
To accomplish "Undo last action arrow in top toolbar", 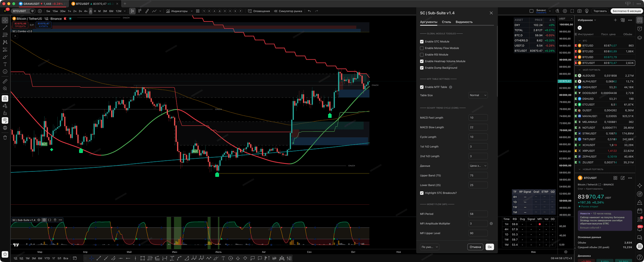I will pyautogui.click(x=309, y=11).
